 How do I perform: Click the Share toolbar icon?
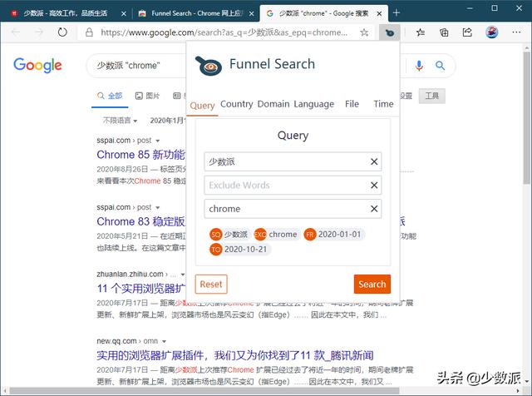pyautogui.click(x=467, y=32)
